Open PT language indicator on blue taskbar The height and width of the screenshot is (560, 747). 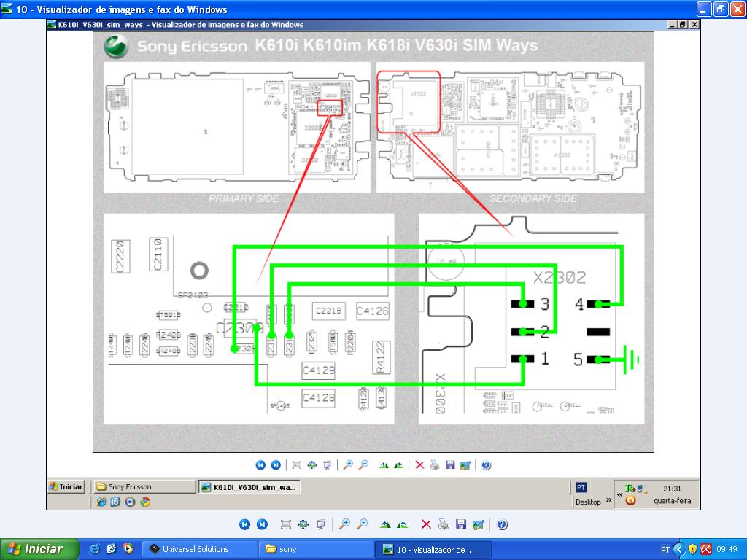665,550
